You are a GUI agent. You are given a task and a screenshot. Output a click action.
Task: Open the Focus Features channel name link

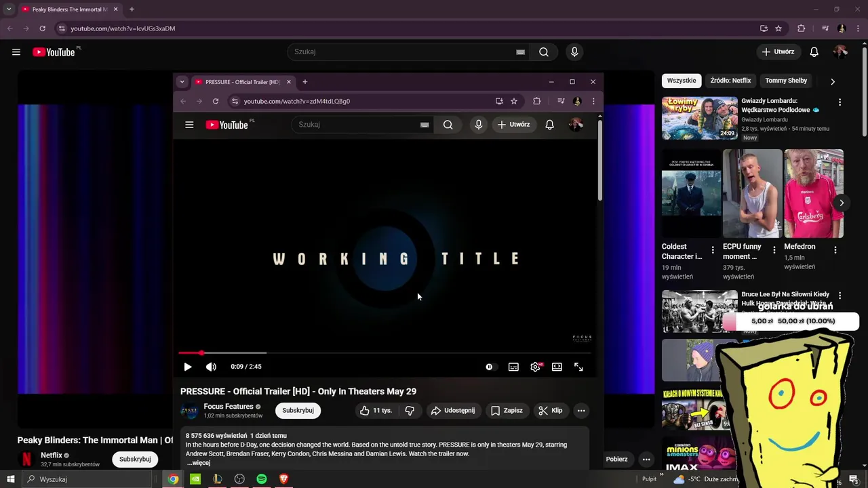(x=229, y=407)
